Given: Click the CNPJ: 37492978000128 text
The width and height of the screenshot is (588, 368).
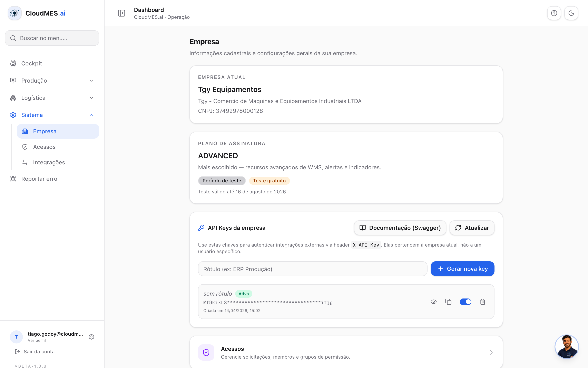Looking at the screenshot, I should 230,111.
